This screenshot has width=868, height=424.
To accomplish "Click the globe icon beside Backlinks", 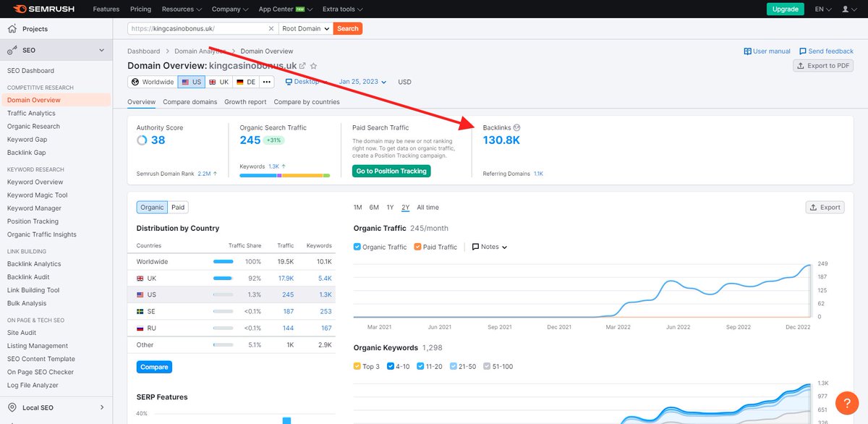I will 516,127.
